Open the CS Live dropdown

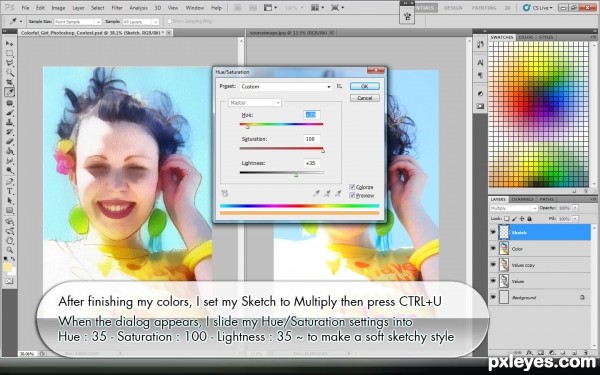[538, 7]
